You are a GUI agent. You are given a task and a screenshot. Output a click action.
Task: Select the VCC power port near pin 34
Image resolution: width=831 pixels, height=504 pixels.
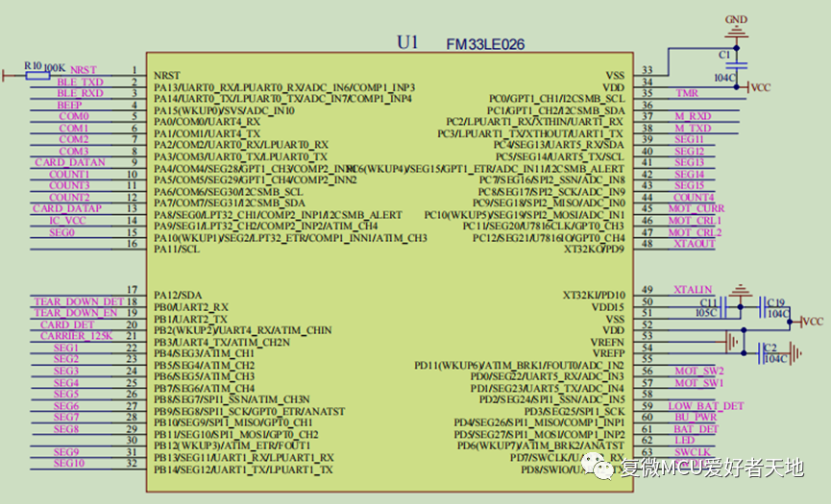pos(759,87)
